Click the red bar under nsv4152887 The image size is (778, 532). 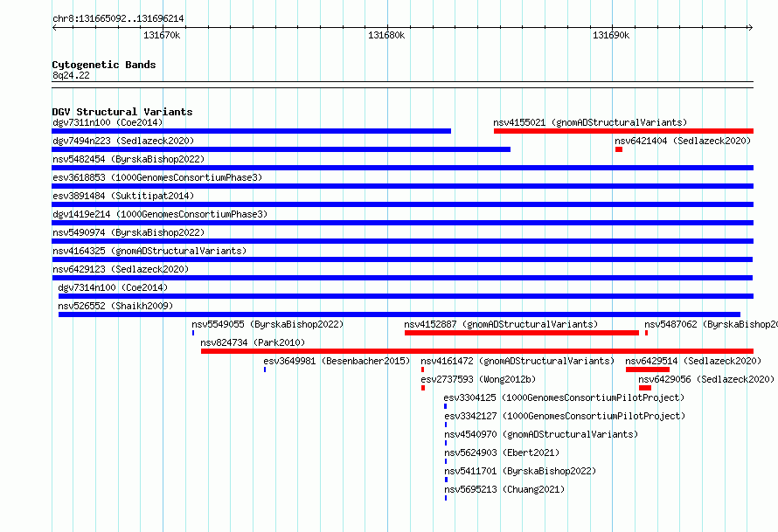(x=522, y=333)
